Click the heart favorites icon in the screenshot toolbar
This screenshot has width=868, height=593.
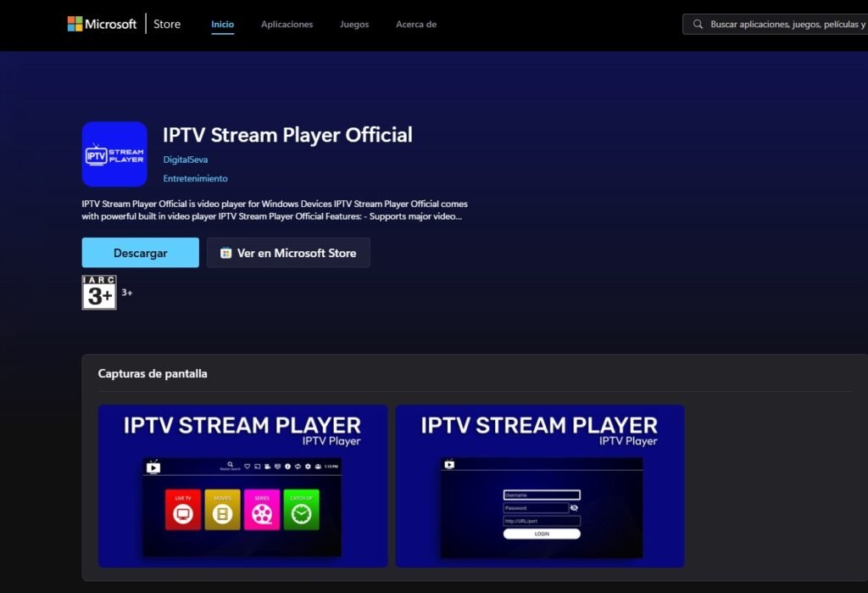click(248, 466)
